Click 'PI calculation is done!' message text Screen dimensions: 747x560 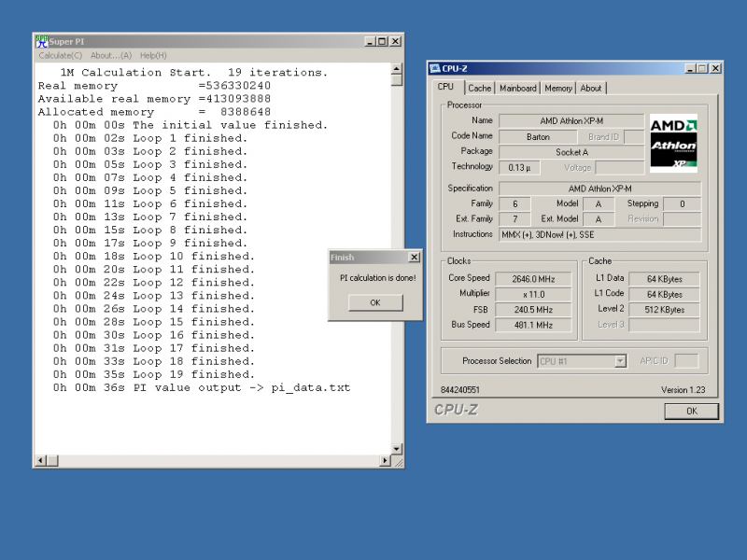377,277
